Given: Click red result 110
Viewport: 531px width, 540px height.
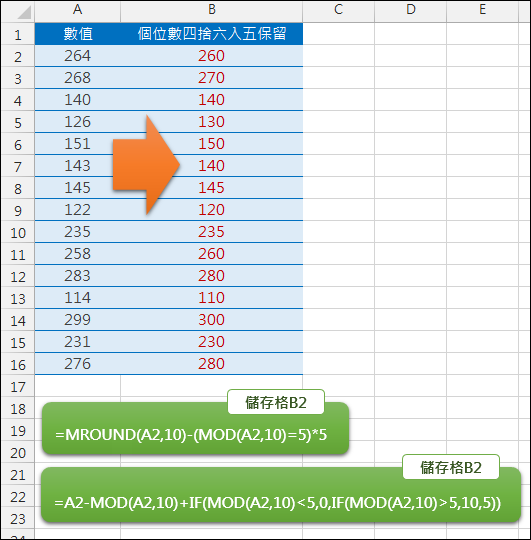Looking at the screenshot, I should pos(211,298).
